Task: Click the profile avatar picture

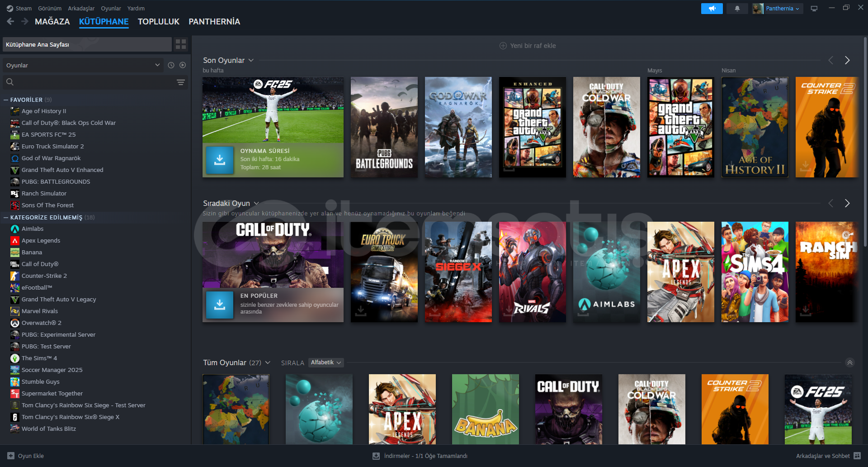Action: pyautogui.click(x=758, y=9)
